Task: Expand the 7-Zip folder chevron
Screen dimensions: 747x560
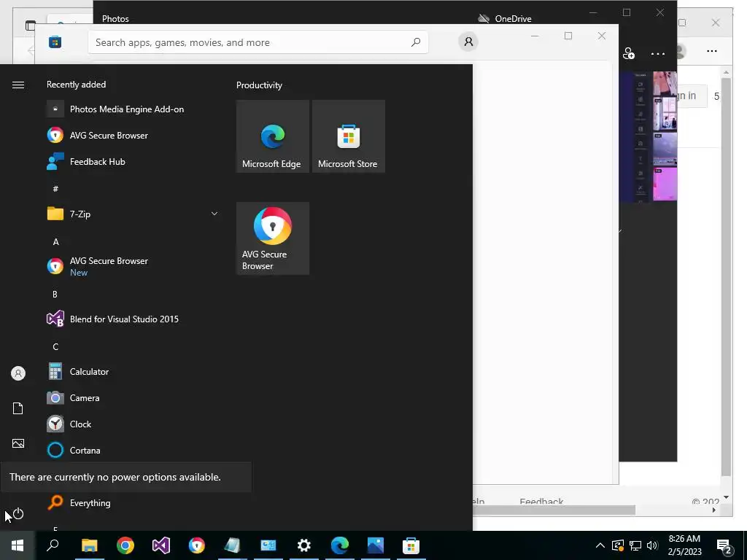Action: 214,214
